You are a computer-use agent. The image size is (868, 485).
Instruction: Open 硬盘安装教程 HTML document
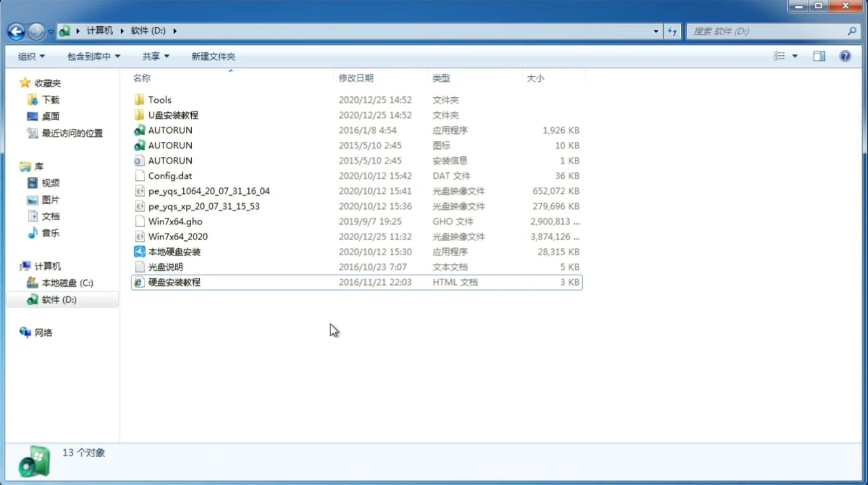tap(173, 282)
